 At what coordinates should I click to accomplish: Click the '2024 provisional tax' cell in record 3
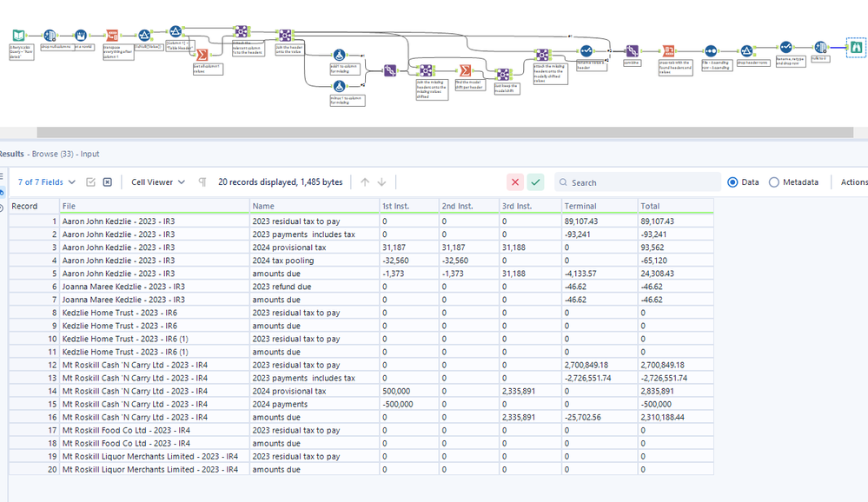315,248
